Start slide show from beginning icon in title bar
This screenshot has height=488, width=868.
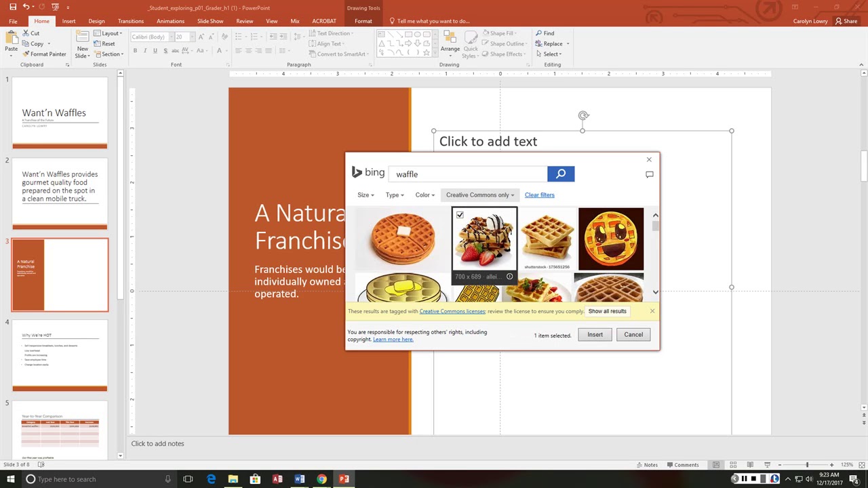point(55,7)
